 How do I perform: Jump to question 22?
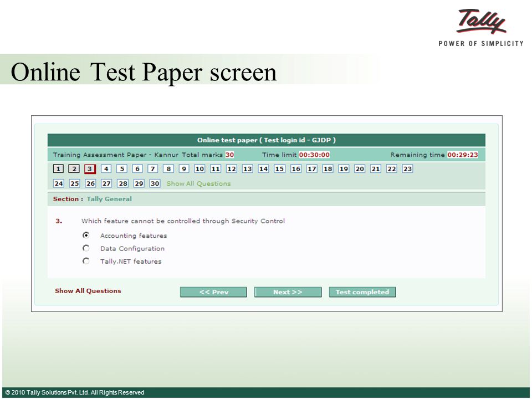[392, 168]
